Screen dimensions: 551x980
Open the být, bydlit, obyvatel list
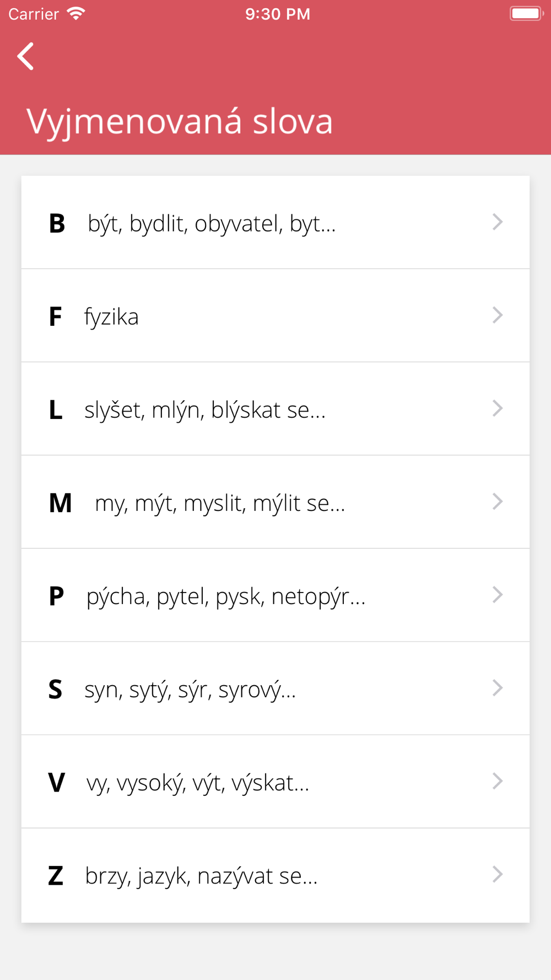(212, 224)
